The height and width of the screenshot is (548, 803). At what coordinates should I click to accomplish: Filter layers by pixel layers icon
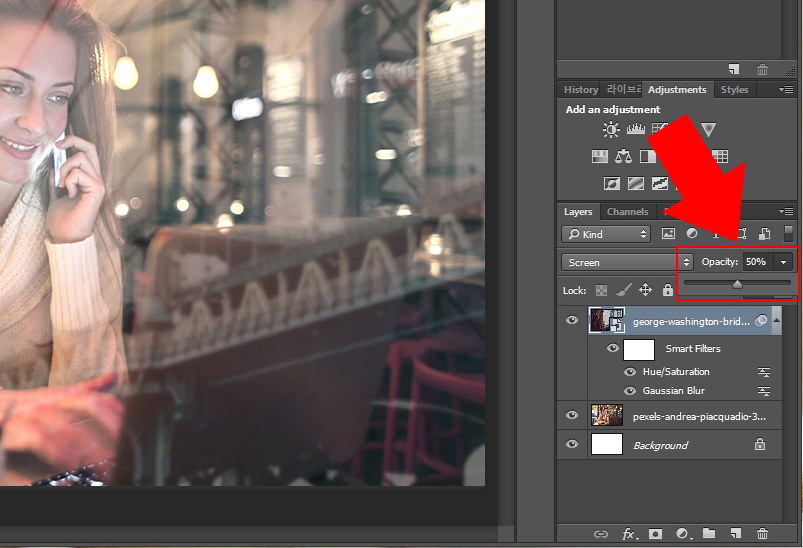(x=668, y=234)
